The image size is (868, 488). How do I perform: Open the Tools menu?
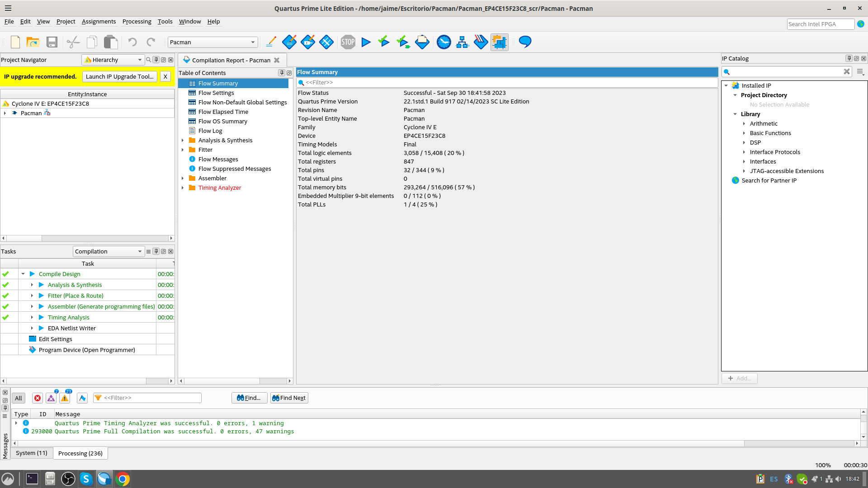pyautogui.click(x=165, y=21)
